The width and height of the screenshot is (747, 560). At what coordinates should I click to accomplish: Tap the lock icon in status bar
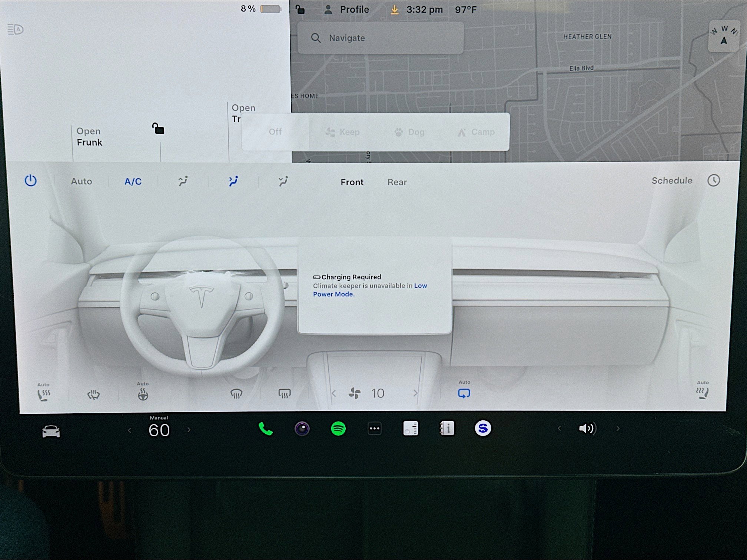300,9
